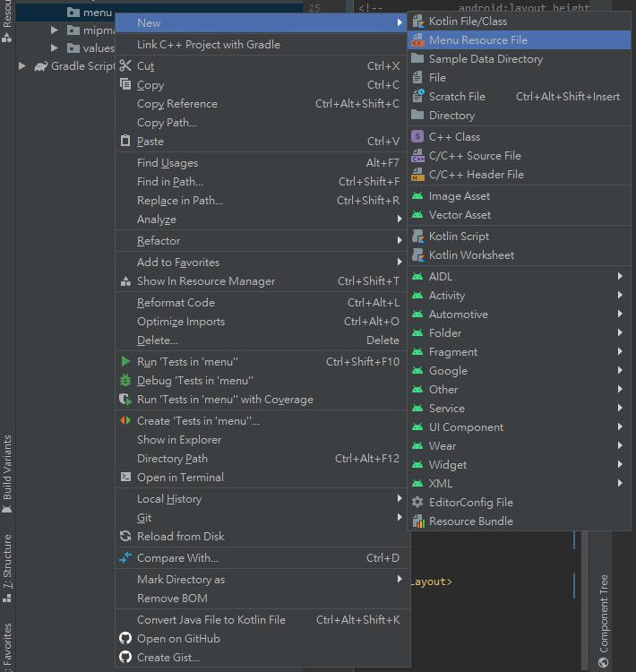Image resolution: width=636 pixels, height=672 pixels.
Task: Open the Refactor submenu
Action: (x=262, y=241)
